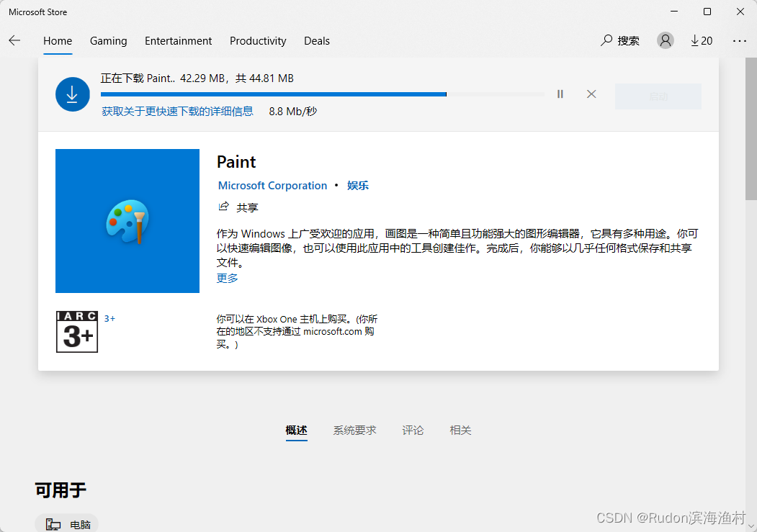Open the Entertainment tab
Viewport: 757px width, 532px height.
click(178, 41)
